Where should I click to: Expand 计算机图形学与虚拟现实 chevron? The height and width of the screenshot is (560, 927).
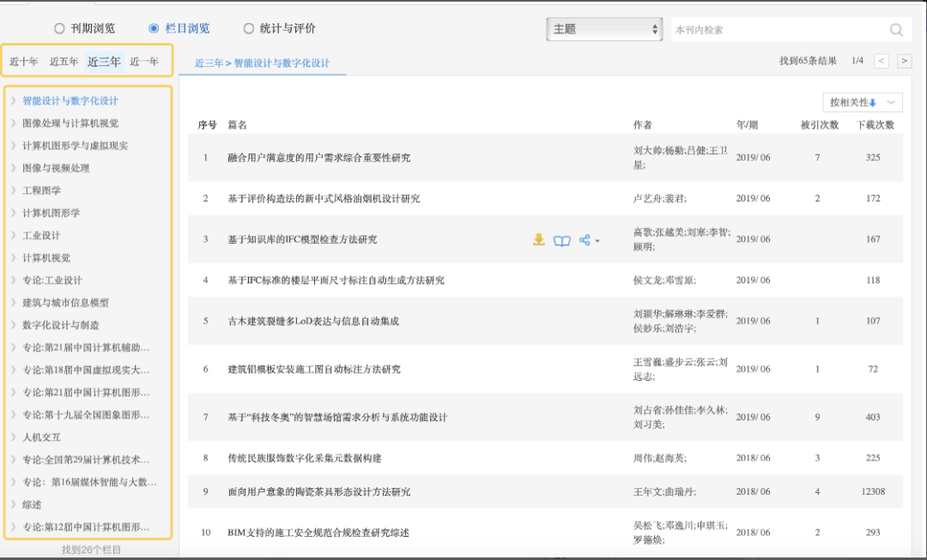(x=13, y=145)
